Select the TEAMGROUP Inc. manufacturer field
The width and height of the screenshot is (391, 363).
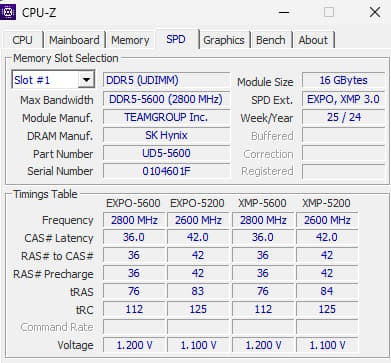(166, 117)
